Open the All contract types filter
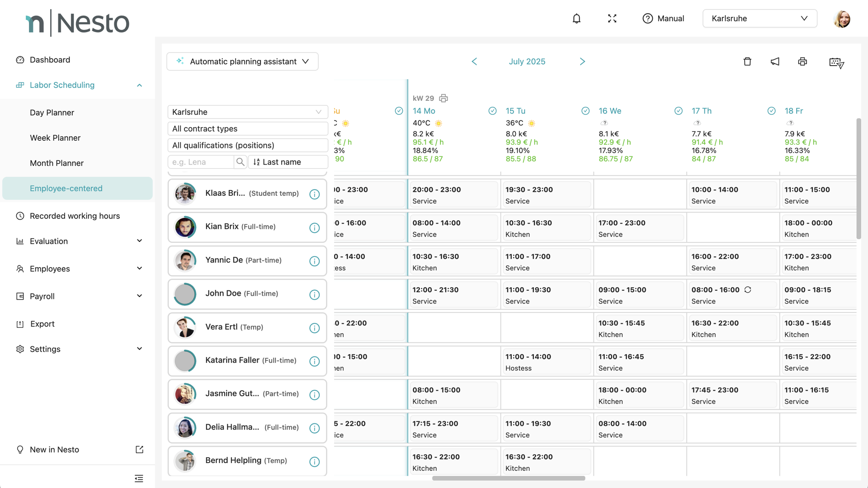This screenshot has height=488, width=868. [x=247, y=128]
